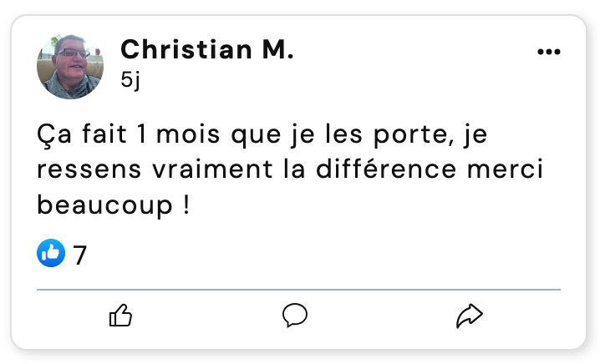Open the profile of Christian M.
The height and width of the screenshot is (364, 605).
click(207, 49)
